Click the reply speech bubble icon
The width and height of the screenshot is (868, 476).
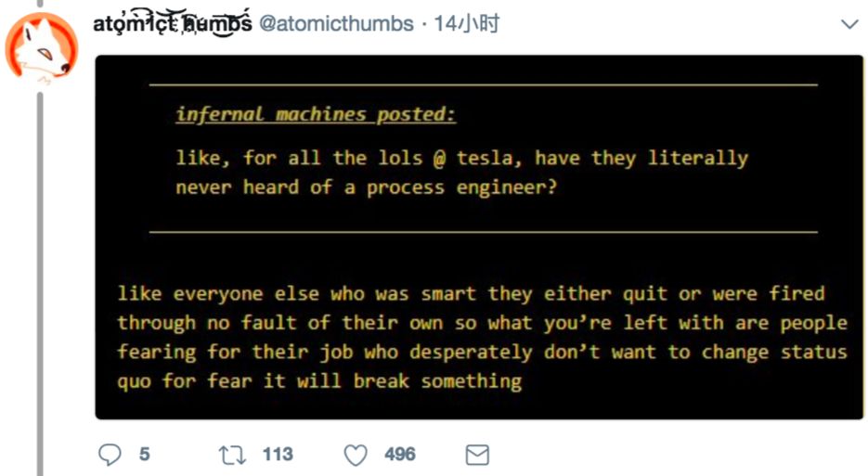(x=110, y=455)
